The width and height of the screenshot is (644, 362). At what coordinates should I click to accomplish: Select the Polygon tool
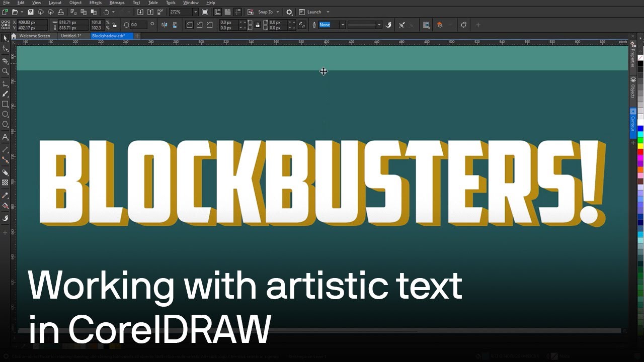(5, 124)
